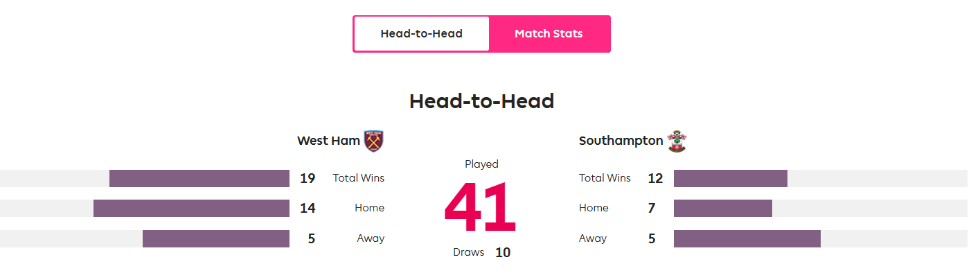Viewport: 980px width, 280px height.
Task: Click Southampton's Total Wins bar
Action: (731, 178)
